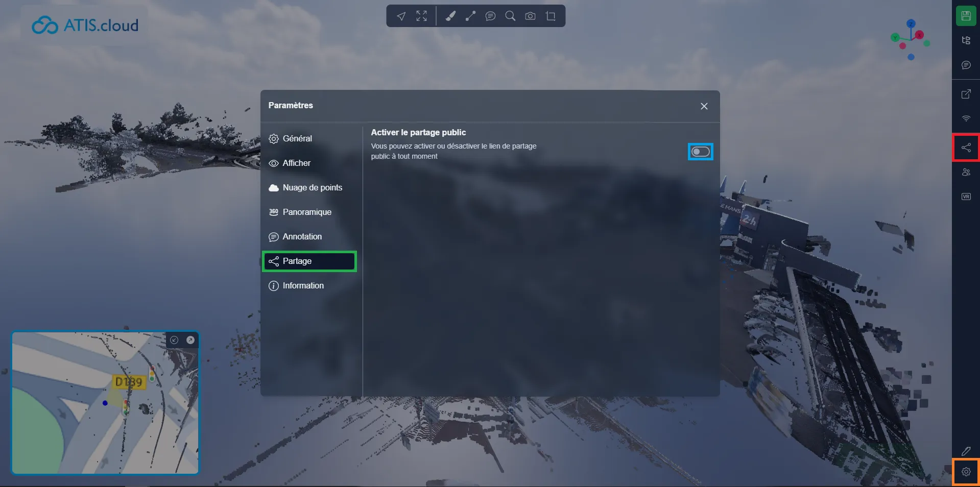Select the line measurement tool
980x487 pixels.
pyautogui.click(x=470, y=16)
